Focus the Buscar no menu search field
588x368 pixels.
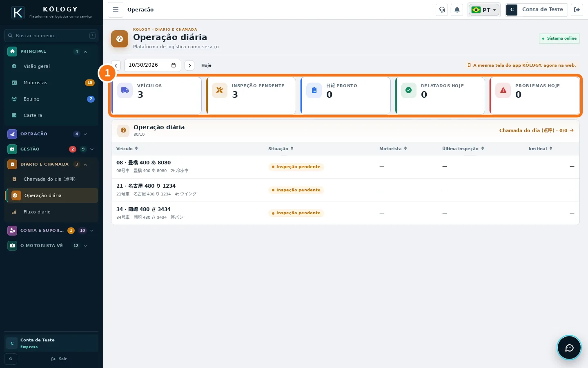[x=51, y=36]
